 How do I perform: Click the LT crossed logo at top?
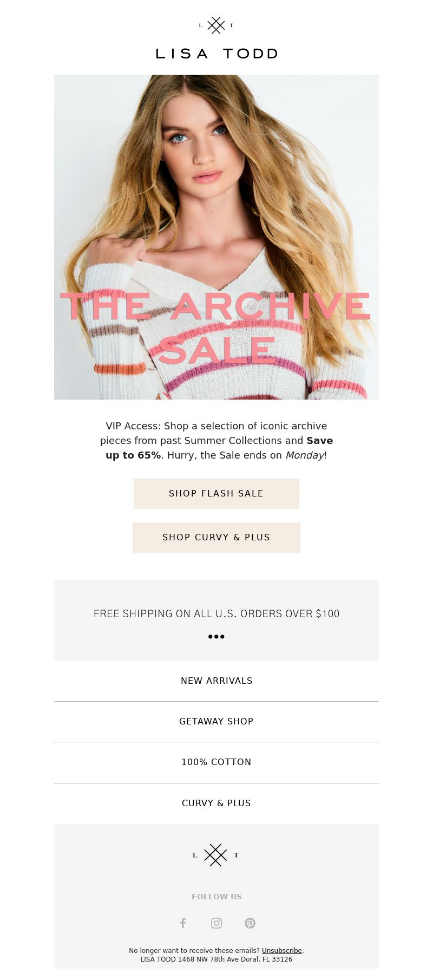coord(216,25)
